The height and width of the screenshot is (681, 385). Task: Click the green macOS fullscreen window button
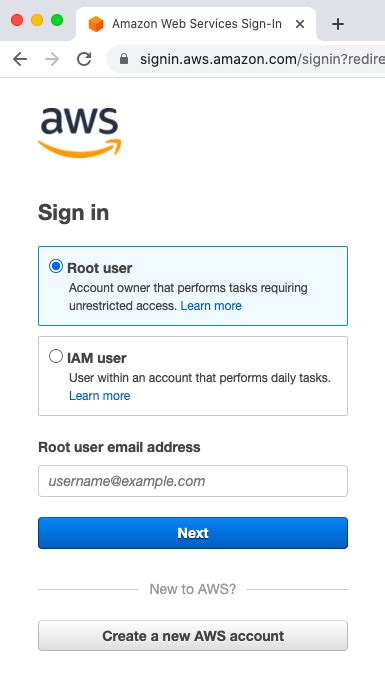point(57,20)
